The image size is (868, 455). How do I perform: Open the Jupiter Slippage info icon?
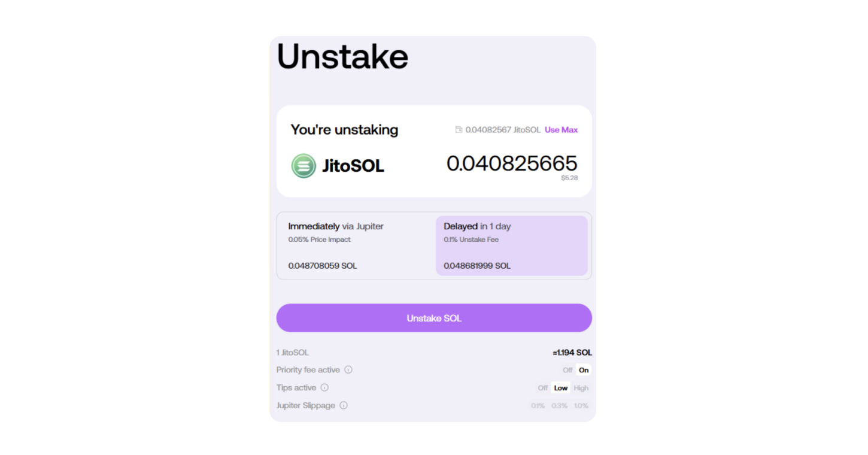pyautogui.click(x=344, y=405)
